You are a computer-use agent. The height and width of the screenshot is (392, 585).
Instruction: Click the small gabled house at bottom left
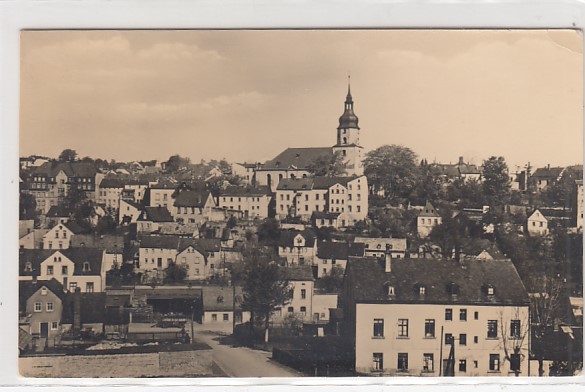click(x=42, y=307)
